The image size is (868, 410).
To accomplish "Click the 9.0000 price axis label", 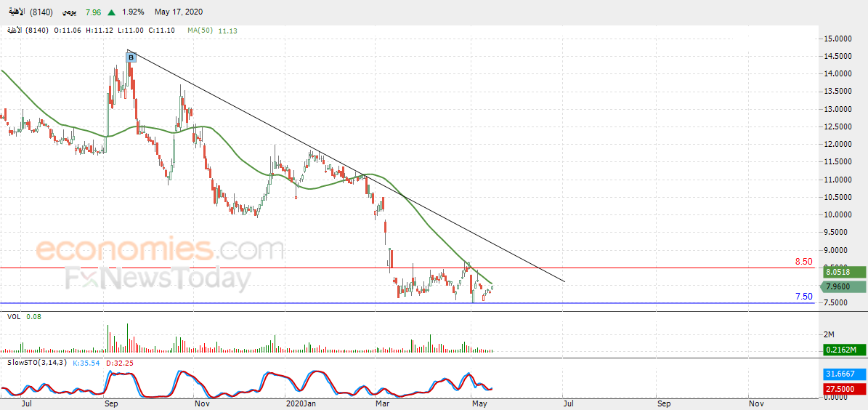I will tap(836, 250).
